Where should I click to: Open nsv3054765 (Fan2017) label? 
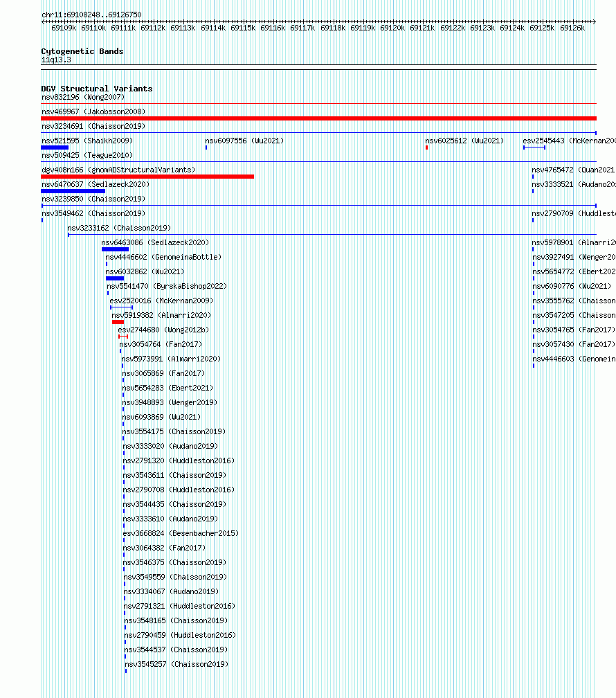pyautogui.click(x=574, y=330)
